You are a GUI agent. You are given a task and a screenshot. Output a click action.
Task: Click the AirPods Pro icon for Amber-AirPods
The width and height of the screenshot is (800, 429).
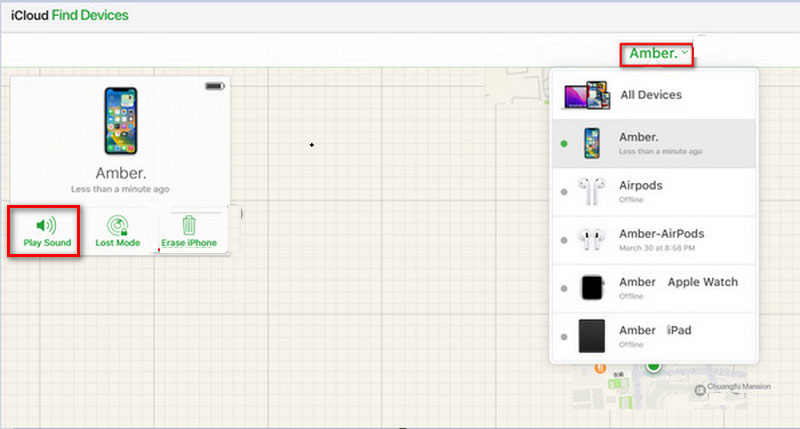click(x=592, y=240)
